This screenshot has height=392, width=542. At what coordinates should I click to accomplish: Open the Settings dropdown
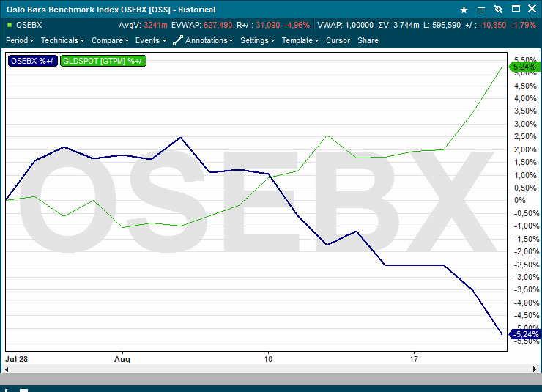click(258, 40)
